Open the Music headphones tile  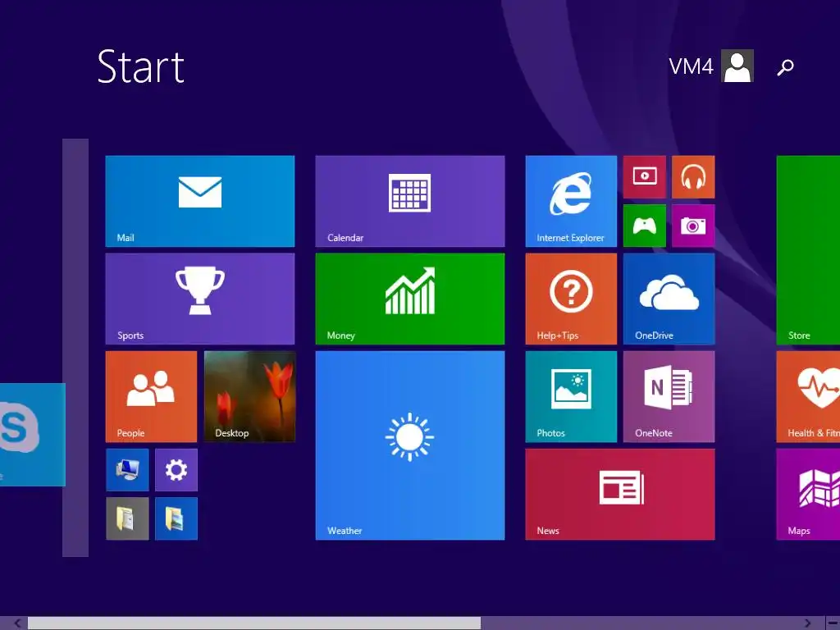(x=693, y=177)
